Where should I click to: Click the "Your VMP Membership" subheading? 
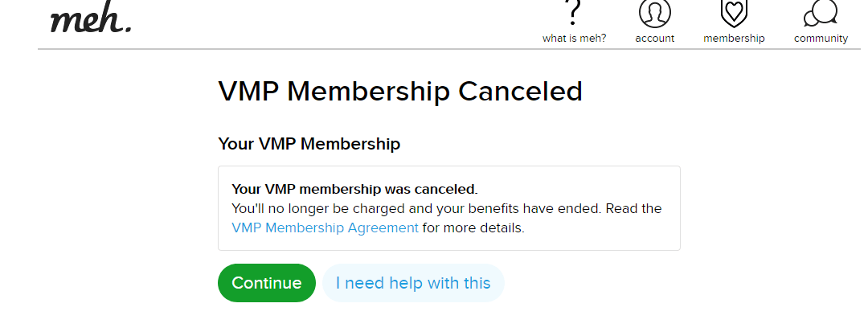pyautogui.click(x=309, y=145)
